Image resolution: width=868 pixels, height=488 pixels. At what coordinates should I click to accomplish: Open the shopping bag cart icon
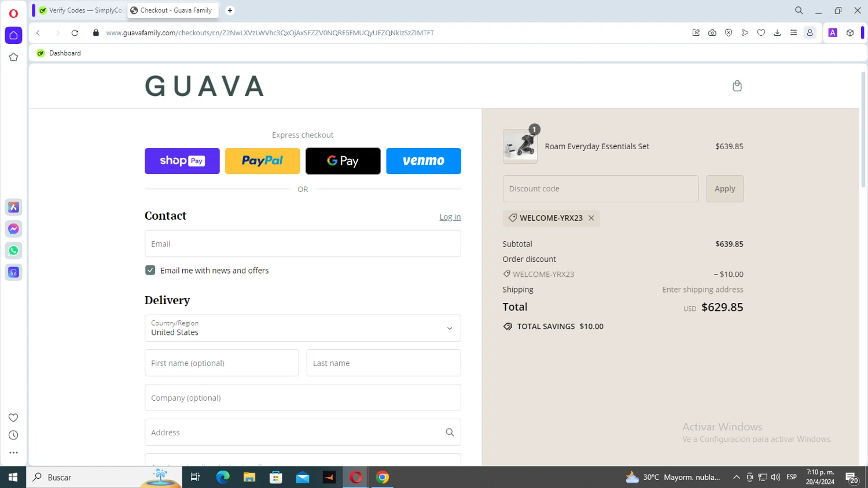(737, 86)
